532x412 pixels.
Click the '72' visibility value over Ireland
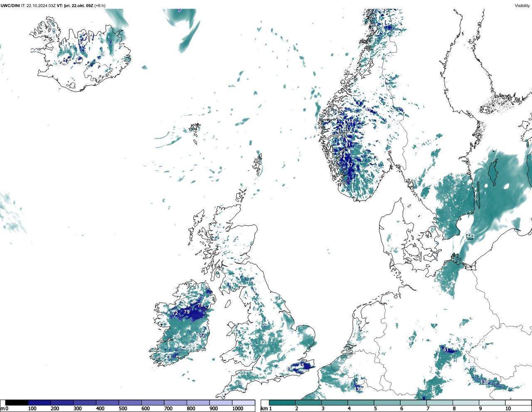point(175,313)
